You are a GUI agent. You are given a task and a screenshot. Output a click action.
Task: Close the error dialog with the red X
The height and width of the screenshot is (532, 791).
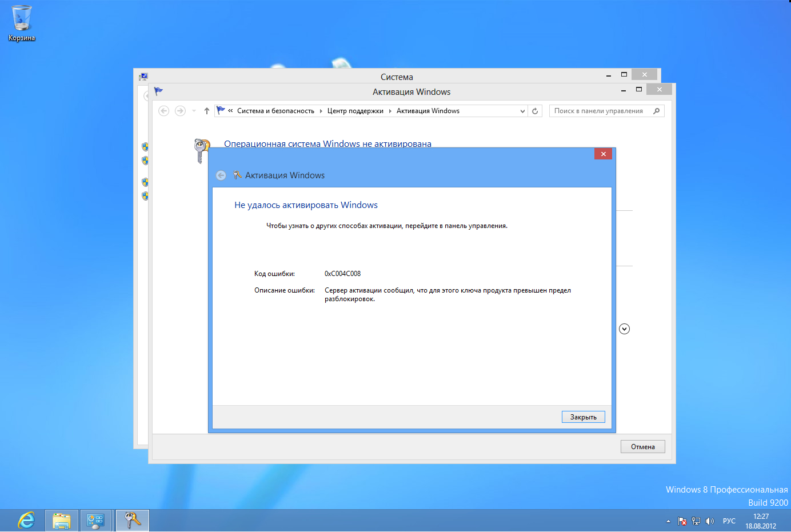coord(603,154)
